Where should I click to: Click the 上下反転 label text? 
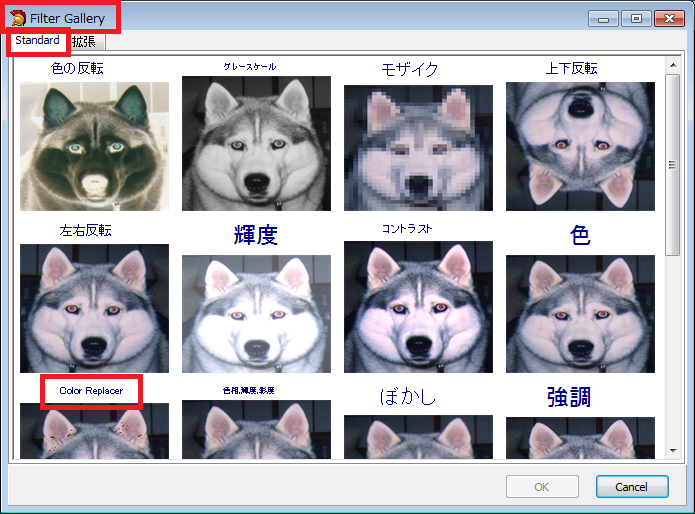point(571,68)
